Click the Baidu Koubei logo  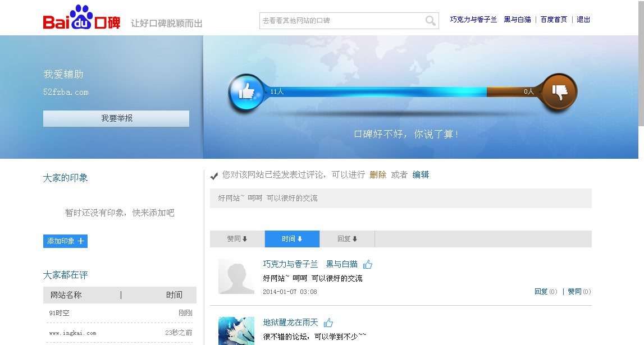pyautogui.click(x=81, y=17)
